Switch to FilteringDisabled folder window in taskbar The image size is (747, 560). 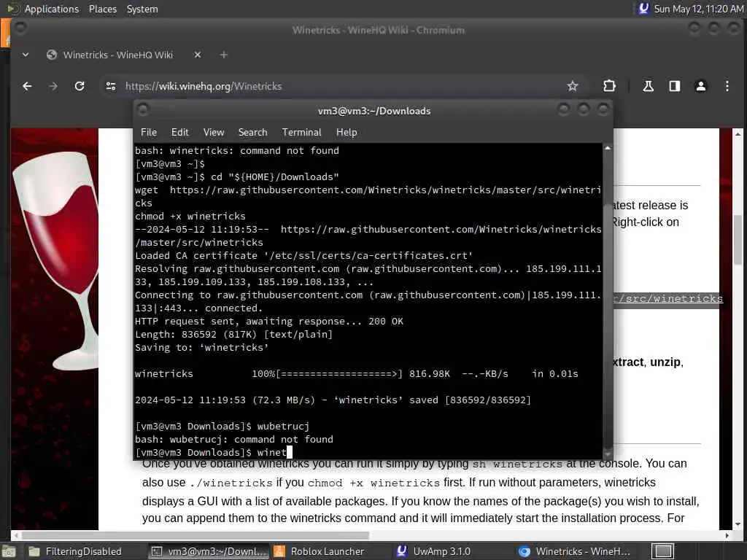pos(75,551)
